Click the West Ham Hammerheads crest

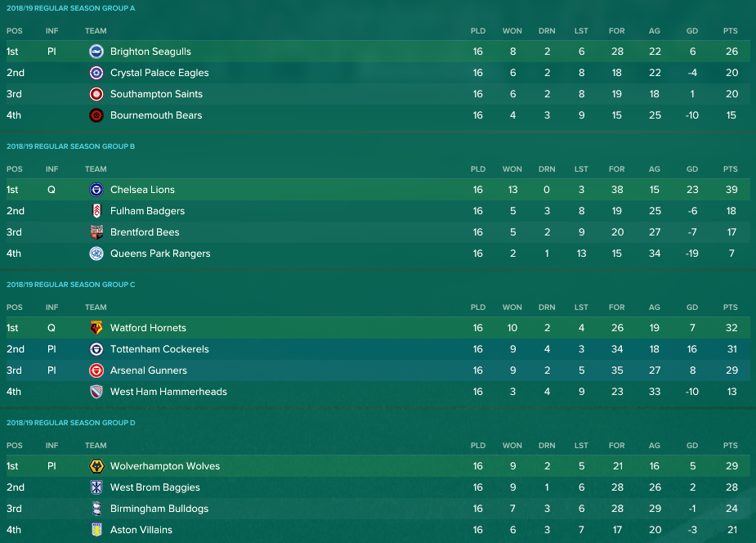96,392
